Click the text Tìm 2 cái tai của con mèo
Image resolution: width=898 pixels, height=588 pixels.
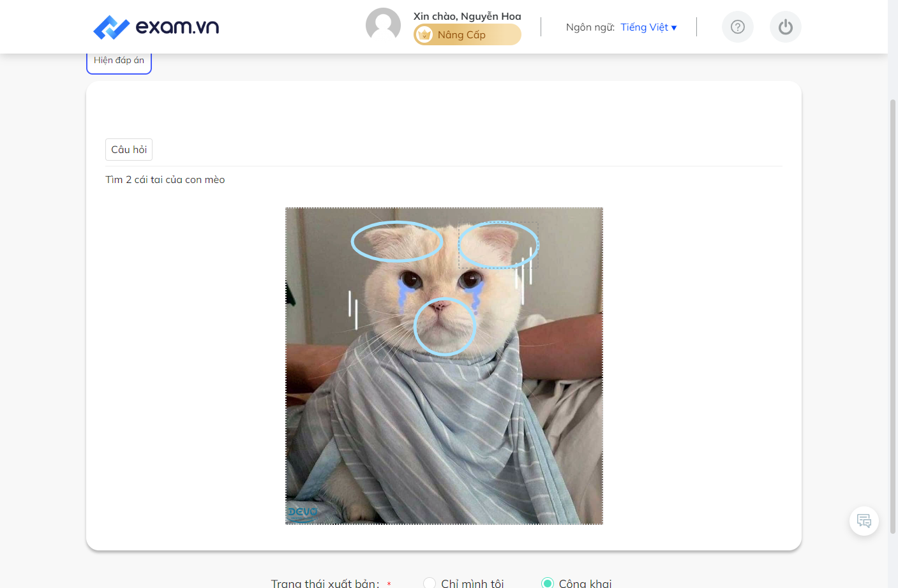click(165, 180)
